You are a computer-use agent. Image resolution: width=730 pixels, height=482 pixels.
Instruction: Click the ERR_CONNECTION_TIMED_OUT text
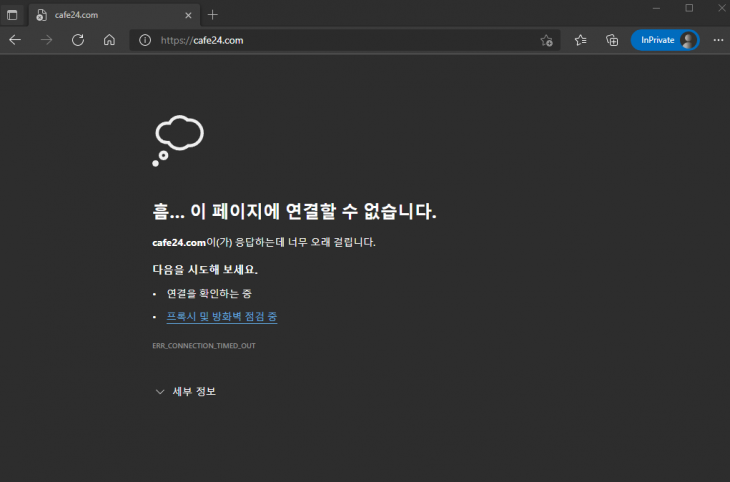204,346
